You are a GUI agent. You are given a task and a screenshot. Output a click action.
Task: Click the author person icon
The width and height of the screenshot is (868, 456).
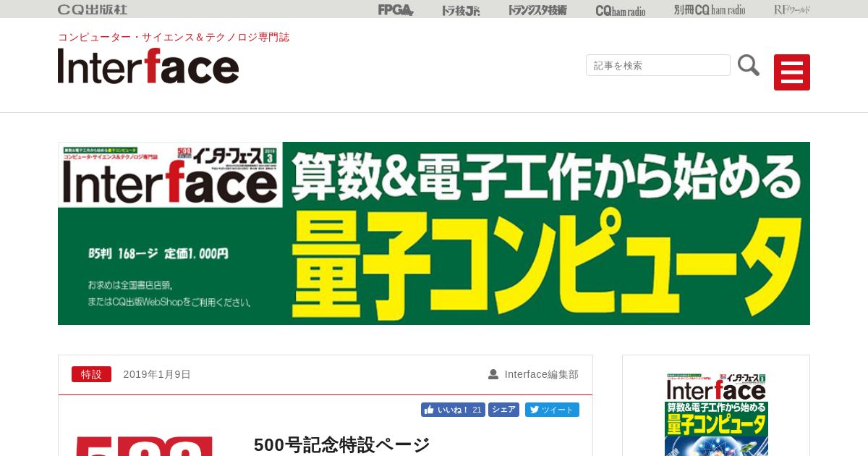tap(493, 374)
